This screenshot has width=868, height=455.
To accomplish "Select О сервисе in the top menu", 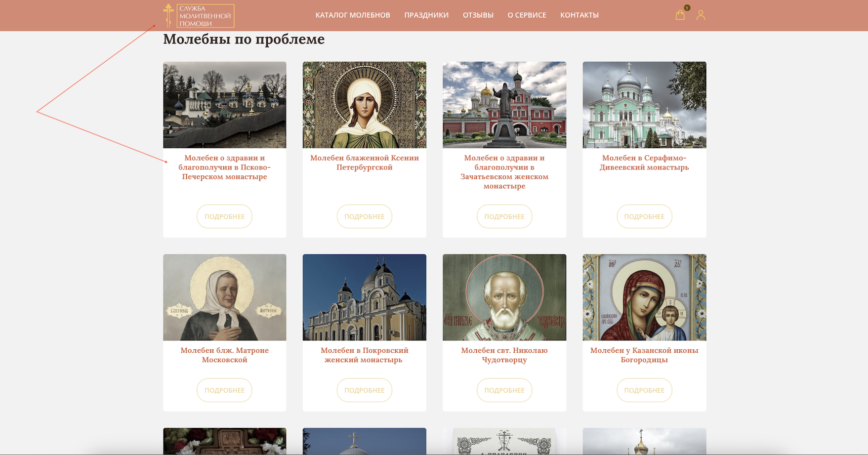I will click(x=527, y=15).
